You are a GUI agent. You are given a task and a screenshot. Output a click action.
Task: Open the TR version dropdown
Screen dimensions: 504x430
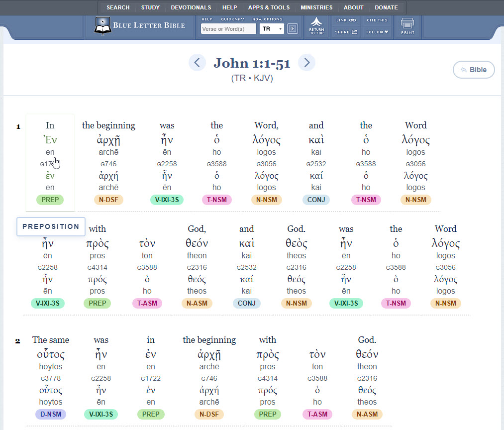272,29
